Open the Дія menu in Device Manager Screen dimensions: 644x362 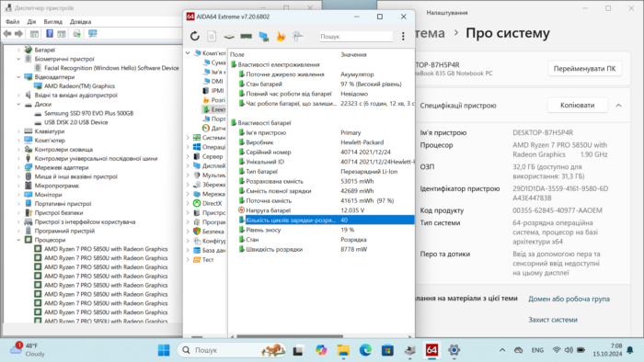coord(31,22)
